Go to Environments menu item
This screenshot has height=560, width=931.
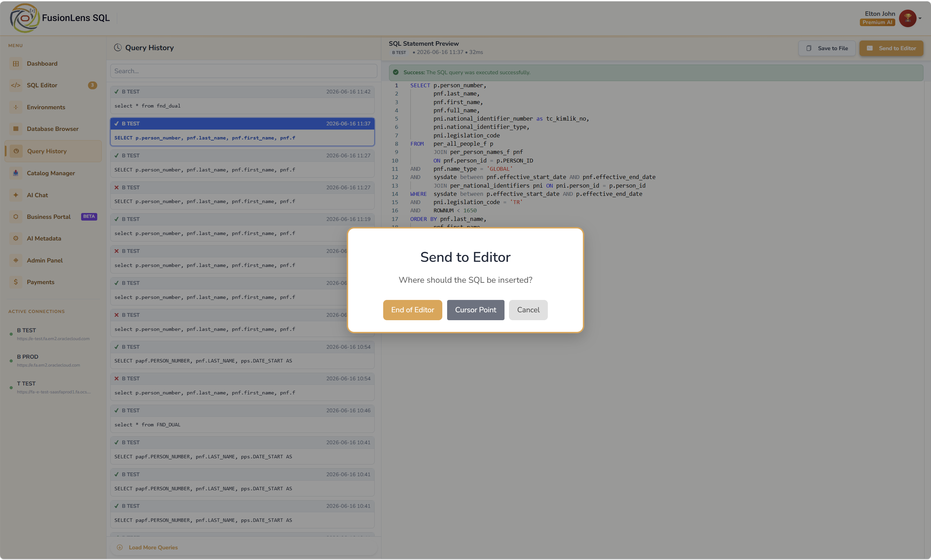coord(53,107)
